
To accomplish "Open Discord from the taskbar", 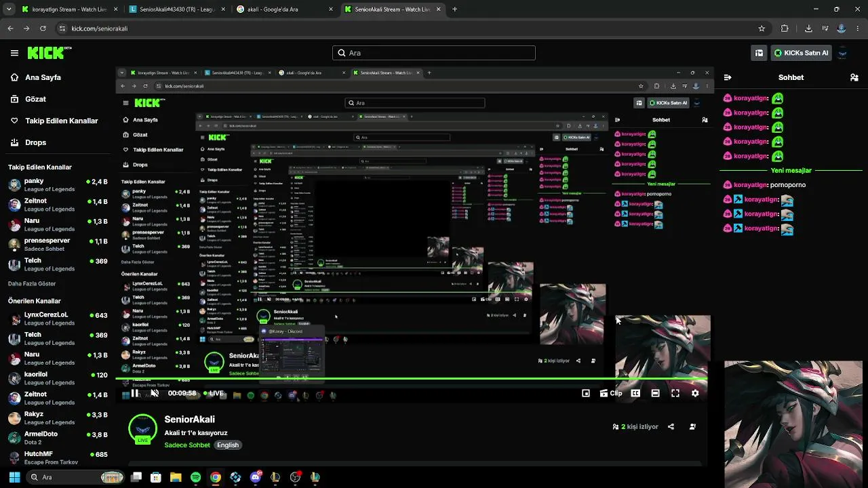I will (256, 477).
